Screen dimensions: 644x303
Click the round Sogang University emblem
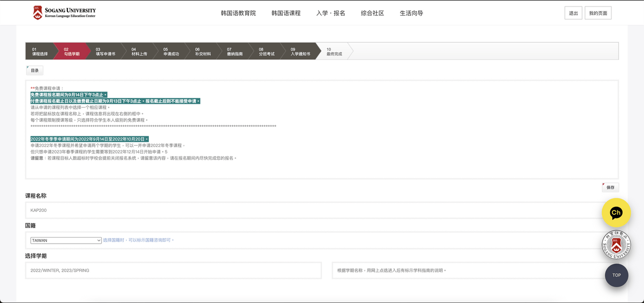616,245
